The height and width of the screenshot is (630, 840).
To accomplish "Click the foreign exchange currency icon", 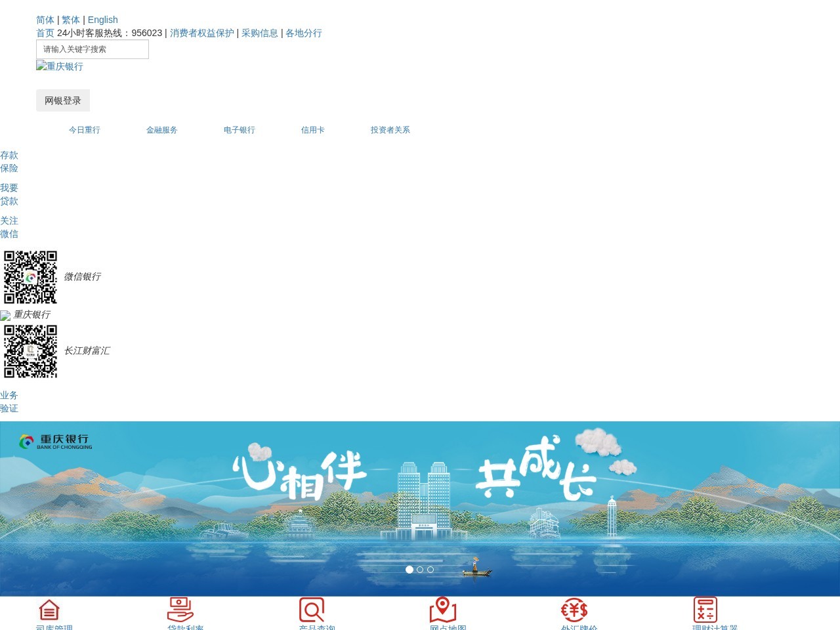I will 574,610.
